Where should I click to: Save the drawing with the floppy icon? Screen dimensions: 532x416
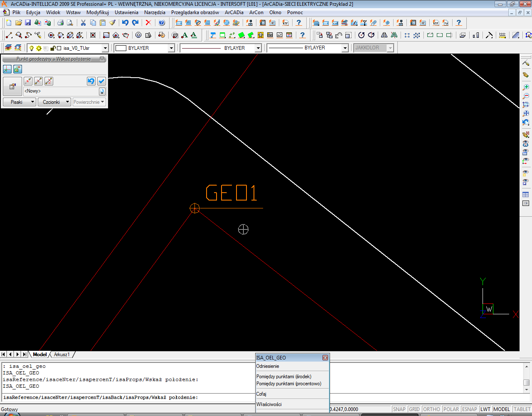click(28, 23)
